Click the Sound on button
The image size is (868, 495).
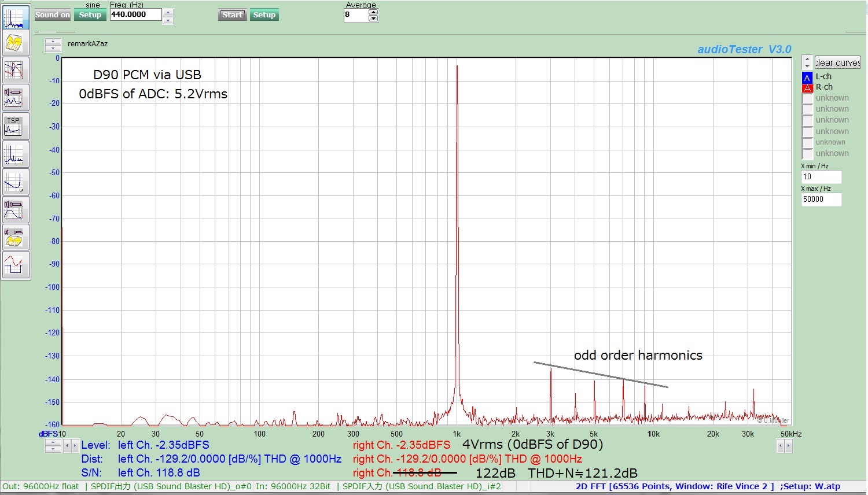tap(52, 15)
